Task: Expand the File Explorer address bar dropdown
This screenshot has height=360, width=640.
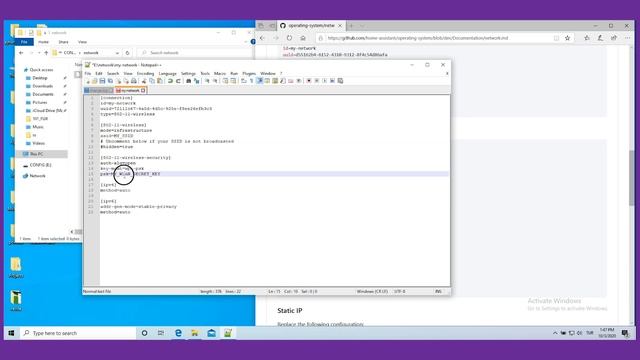Action: (x=117, y=53)
